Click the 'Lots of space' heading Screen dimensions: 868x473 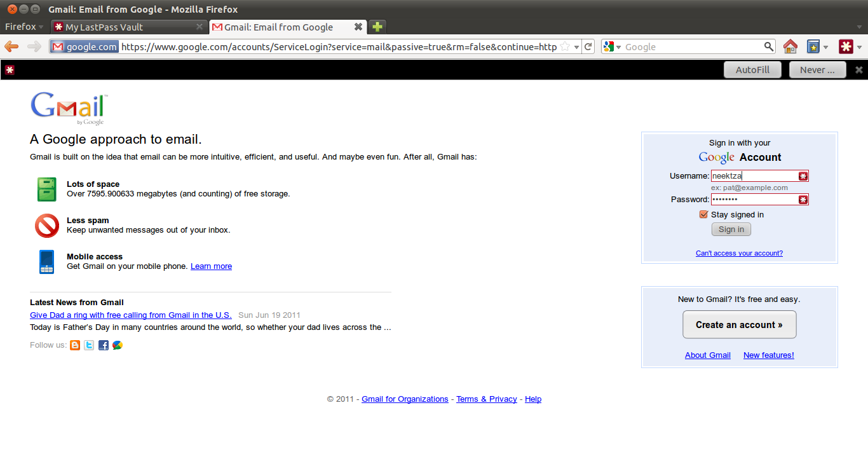pyautogui.click(x=93, y=184)
